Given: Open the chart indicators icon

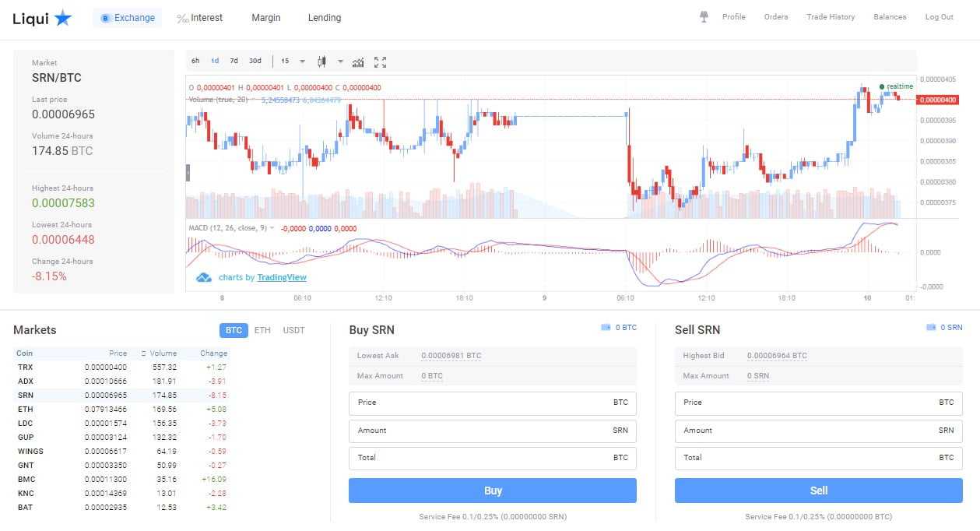Looking at the screenshot, I should pyautogui.click(x=358, y=62).
